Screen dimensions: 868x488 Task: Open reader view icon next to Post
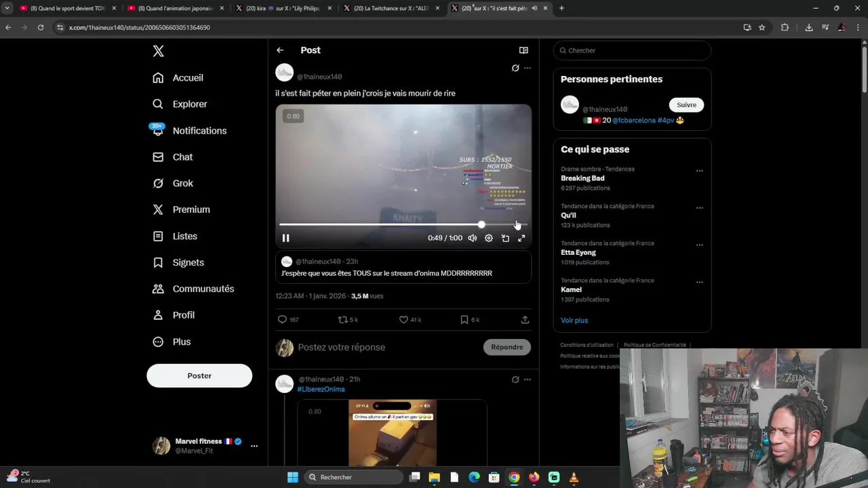click(x=524, y=50)
